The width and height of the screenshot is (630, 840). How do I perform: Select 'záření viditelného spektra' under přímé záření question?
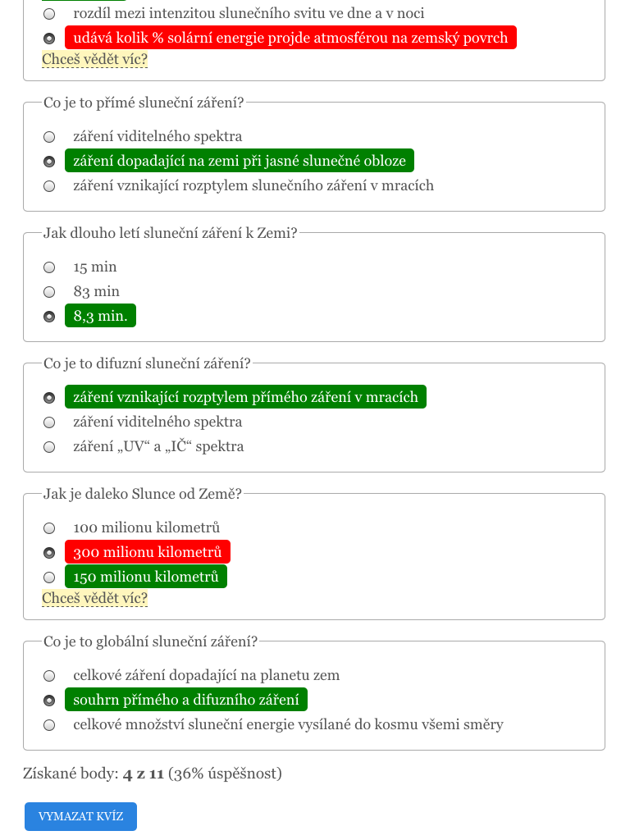click(x=49, y=137)
